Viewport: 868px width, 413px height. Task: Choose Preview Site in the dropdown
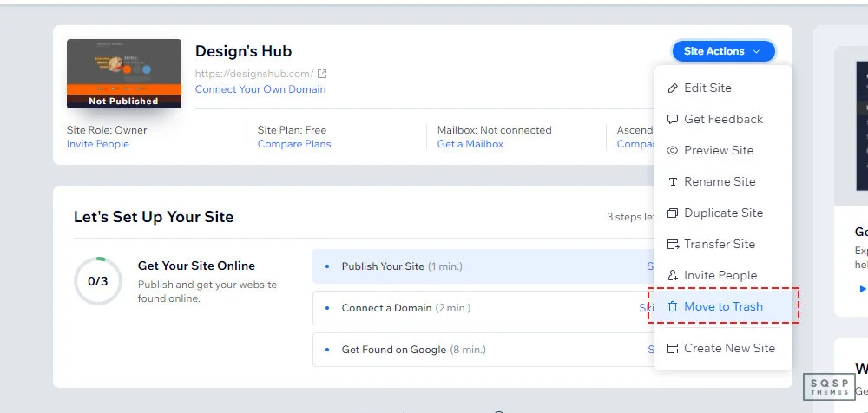point(723,151)
